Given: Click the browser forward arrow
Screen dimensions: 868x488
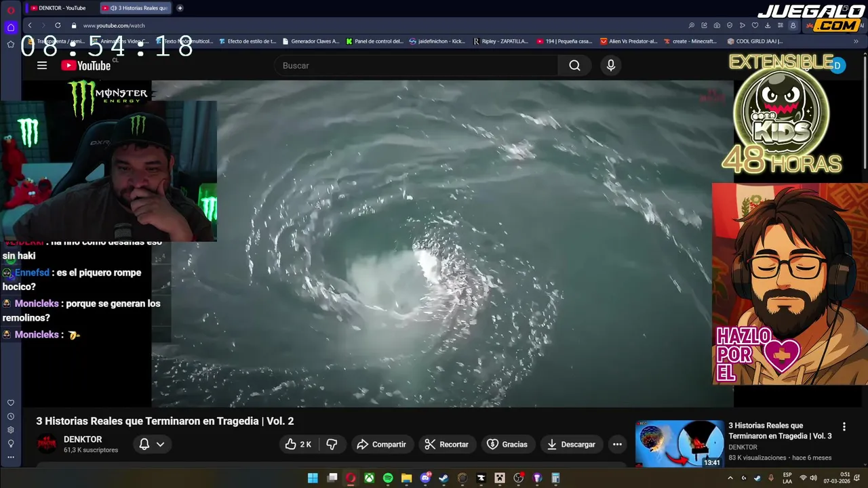Looking at the screenshot, I should tap(43, 25).
